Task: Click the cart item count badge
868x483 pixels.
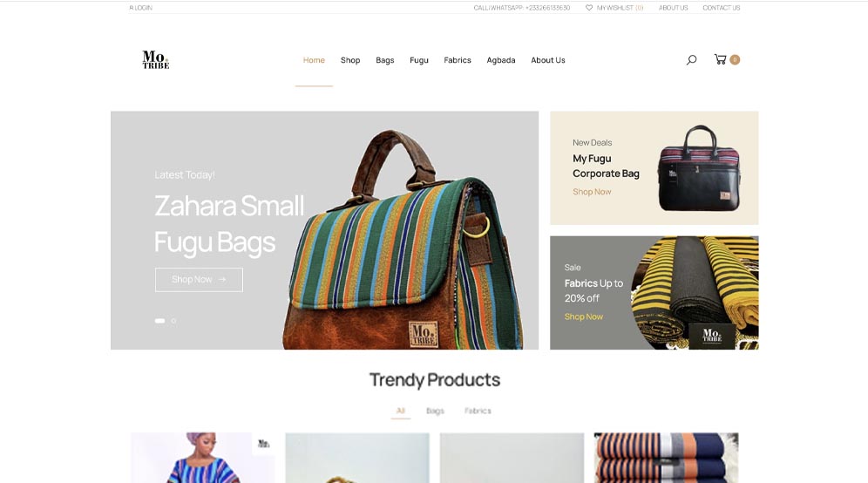Action: pos(735,60)
